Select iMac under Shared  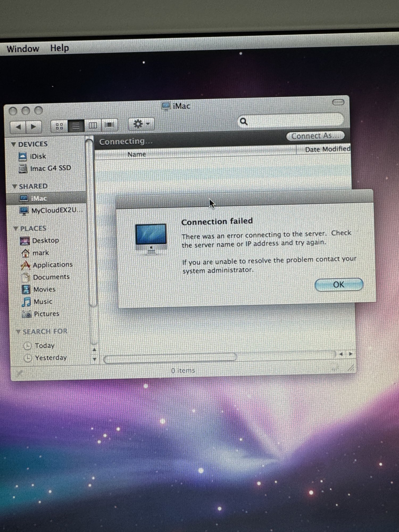(x=46, y=198)
